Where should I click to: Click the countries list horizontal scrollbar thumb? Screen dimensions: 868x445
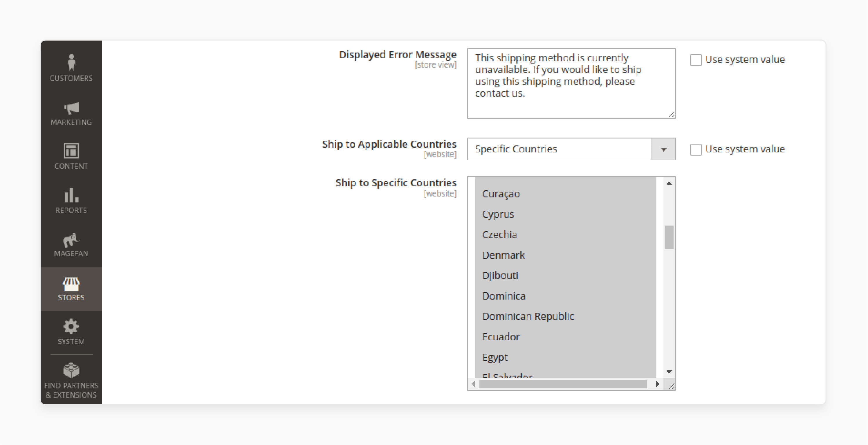pos(563,384)
